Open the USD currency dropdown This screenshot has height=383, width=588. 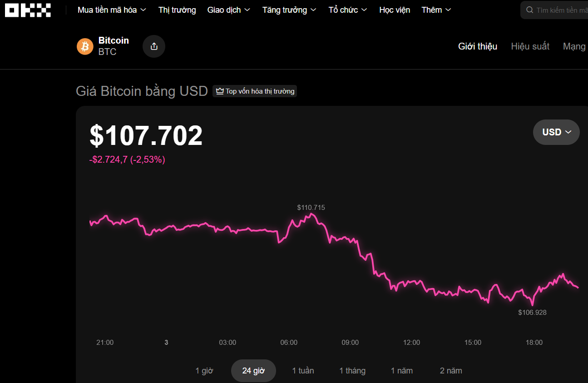[556, 132]
